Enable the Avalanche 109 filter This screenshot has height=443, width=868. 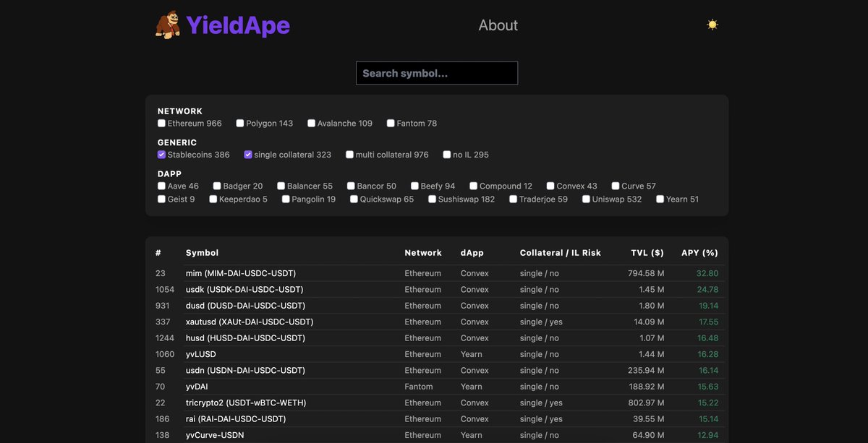click(311, 124)
